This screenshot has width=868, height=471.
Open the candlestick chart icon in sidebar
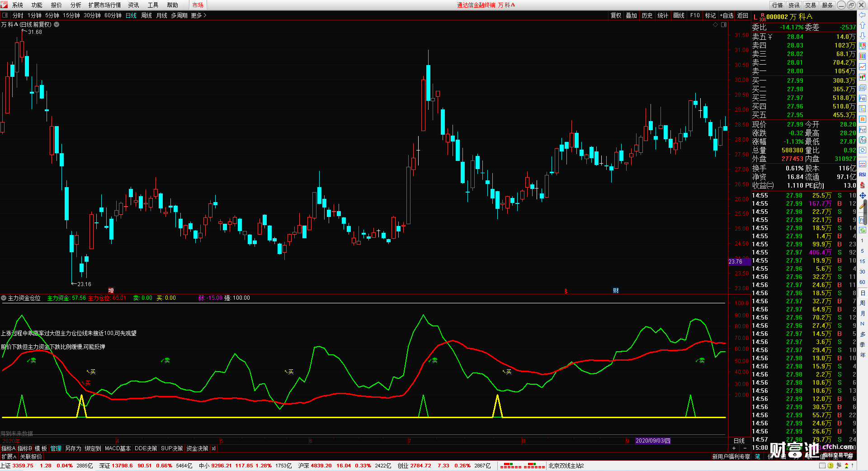point(863,77)
